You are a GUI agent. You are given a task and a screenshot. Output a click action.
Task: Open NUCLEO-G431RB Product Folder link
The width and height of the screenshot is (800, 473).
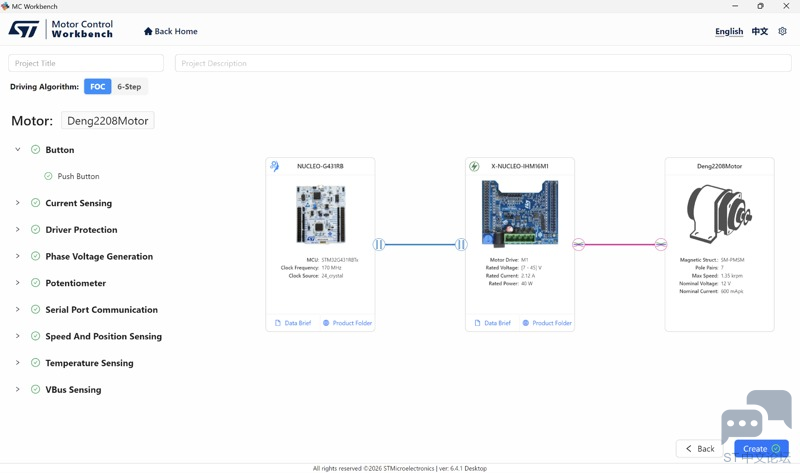tap(347, 323)
